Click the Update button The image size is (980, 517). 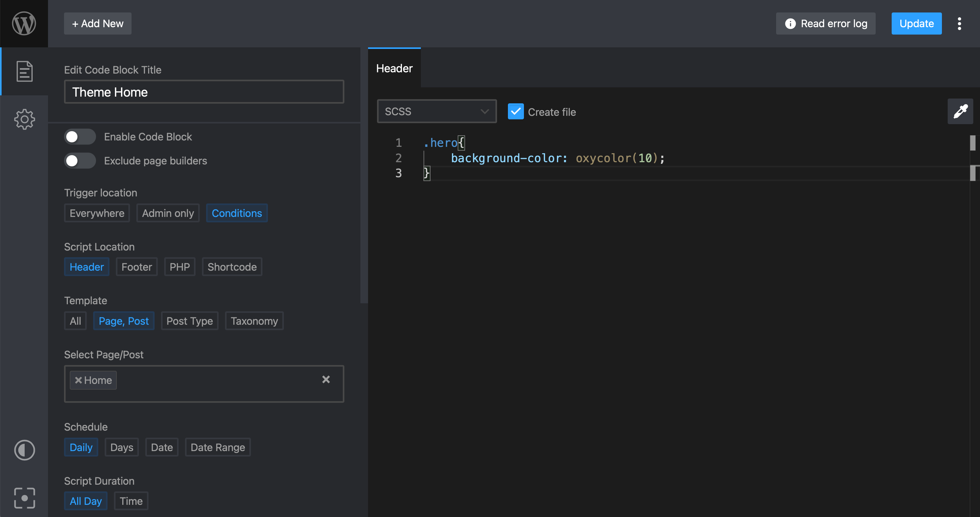(x=916, y=24)
